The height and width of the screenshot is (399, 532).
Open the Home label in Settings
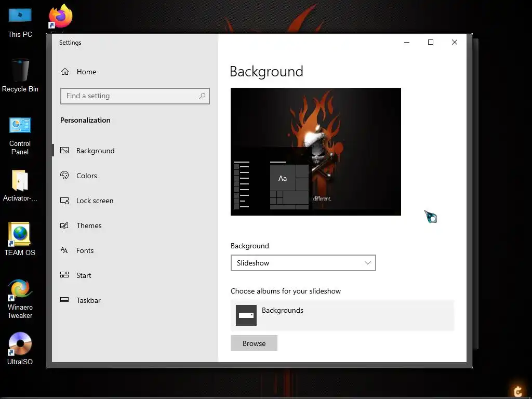[x=87, y=72]
